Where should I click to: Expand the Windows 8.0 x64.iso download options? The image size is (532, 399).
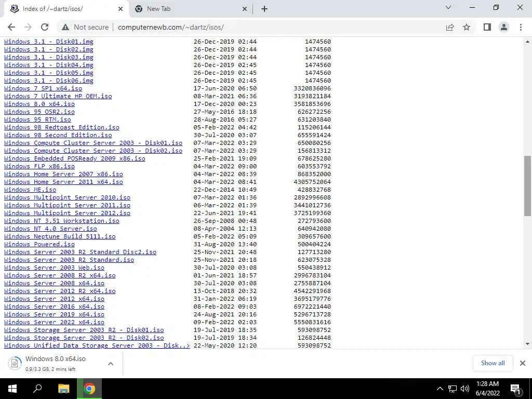[x=110, y=364]
